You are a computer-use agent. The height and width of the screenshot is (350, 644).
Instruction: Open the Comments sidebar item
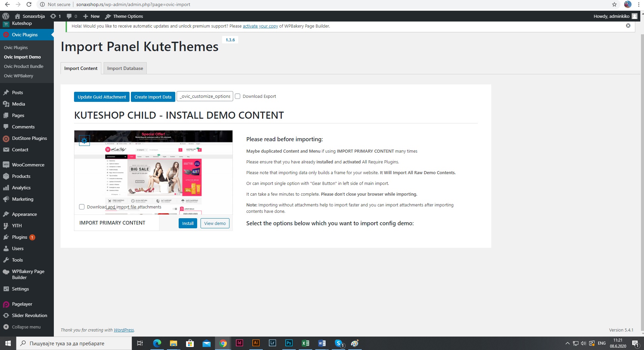point(27,127)
